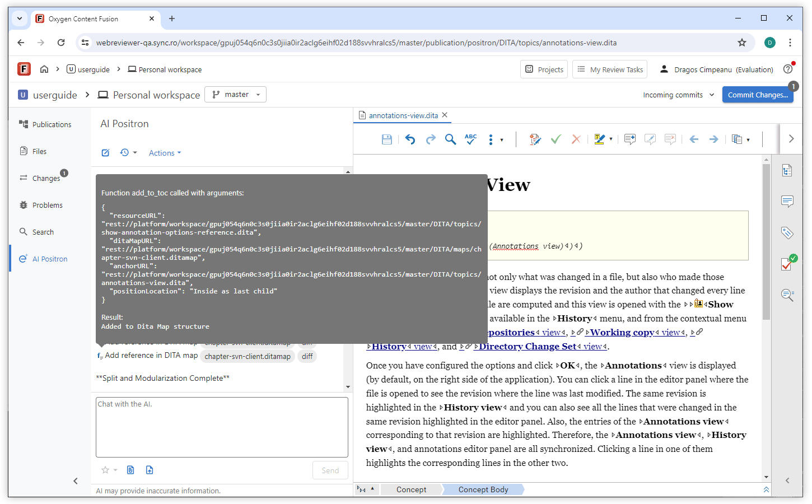Click the edit comment icon
This screenshot has width=812, height=504.
650,139
